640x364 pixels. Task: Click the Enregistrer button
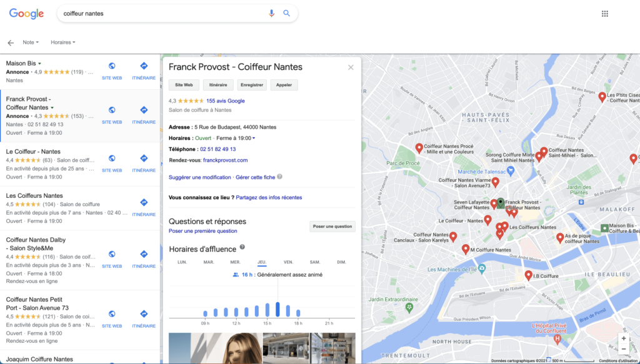click(x=252, y=85)
